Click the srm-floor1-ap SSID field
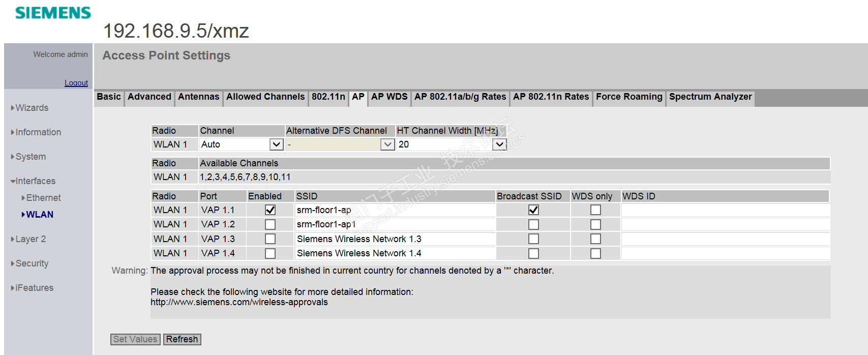This screenshot has height=355, width=868. point(395,210)
